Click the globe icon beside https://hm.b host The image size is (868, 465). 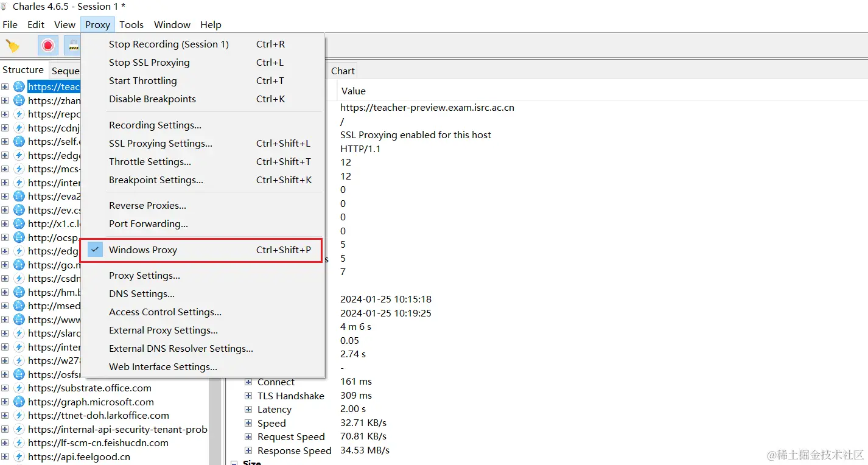(19, 292)
